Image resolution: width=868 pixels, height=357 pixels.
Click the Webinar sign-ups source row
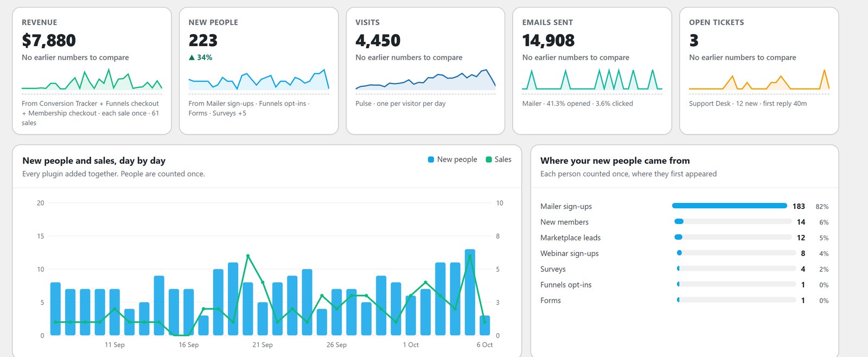[684, 253]
